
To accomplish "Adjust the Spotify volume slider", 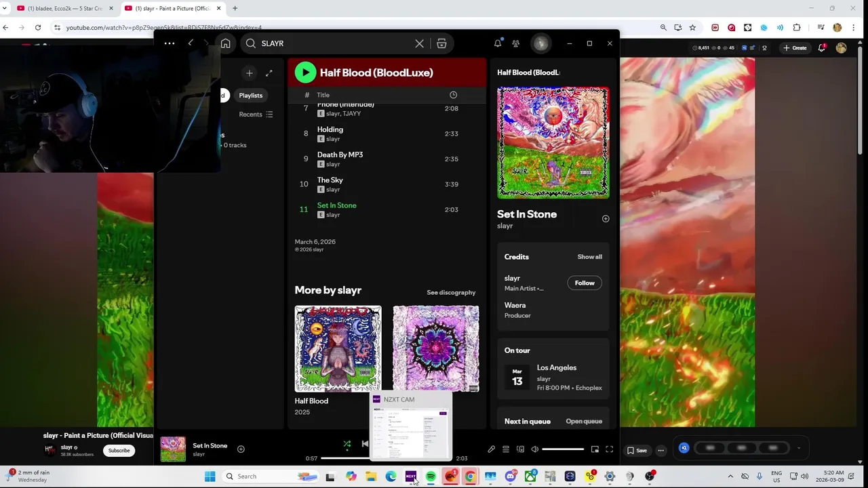I will pos(563,449).
